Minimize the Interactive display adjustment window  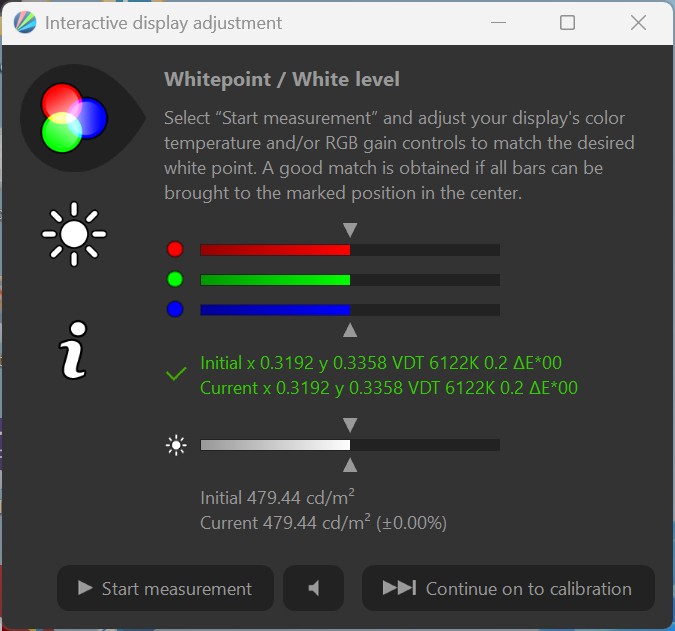coord(499,22)
